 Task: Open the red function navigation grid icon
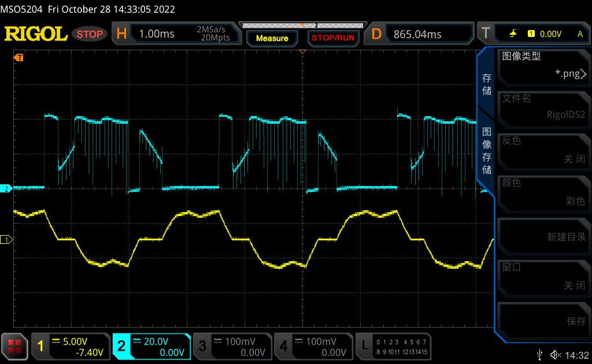[x=14, y=346]
